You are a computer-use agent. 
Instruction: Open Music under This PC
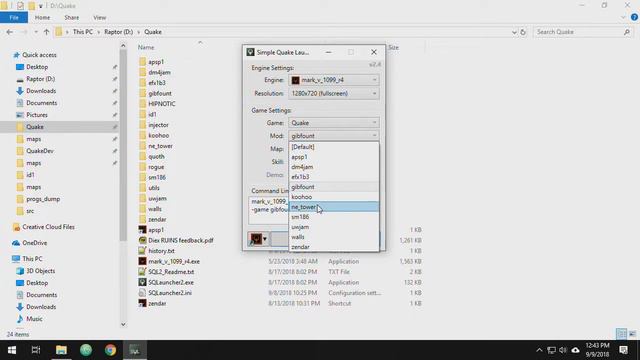click(x=34, y=319)
